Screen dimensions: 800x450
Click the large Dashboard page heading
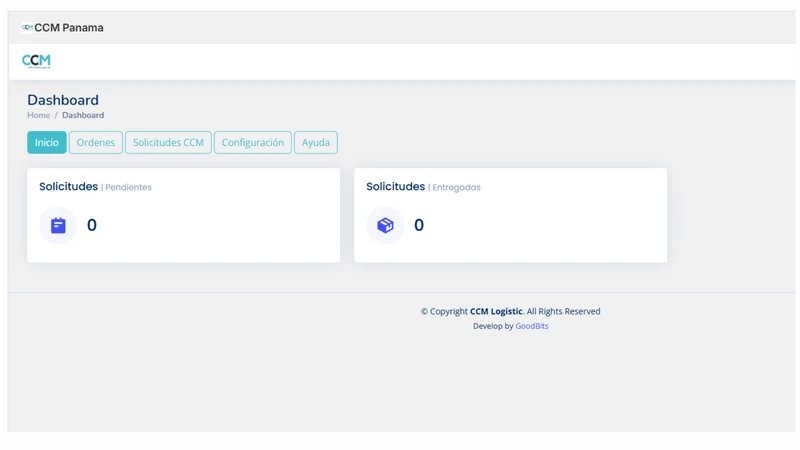click(x=63, y=100)
